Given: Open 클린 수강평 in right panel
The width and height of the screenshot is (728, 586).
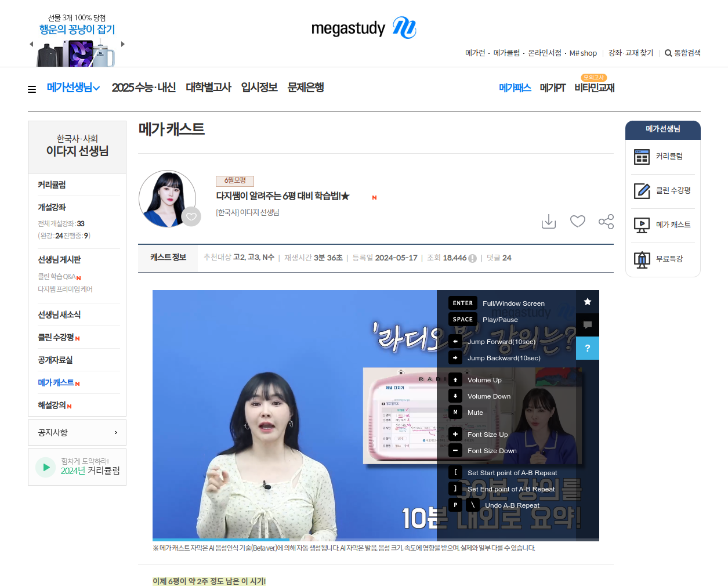Looking at the screenshot, I should pyautogui.click(x=662, y=191).
